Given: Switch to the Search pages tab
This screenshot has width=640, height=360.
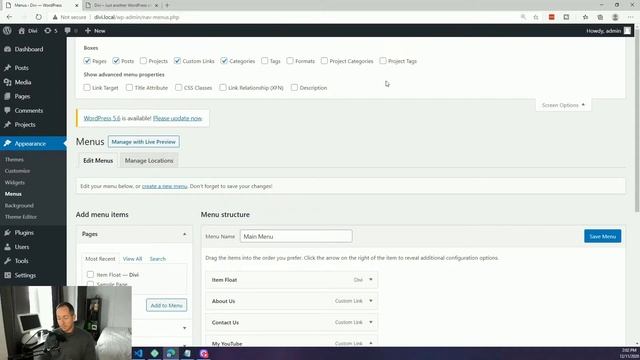Looking at the screenshot, I should (158, 259).
